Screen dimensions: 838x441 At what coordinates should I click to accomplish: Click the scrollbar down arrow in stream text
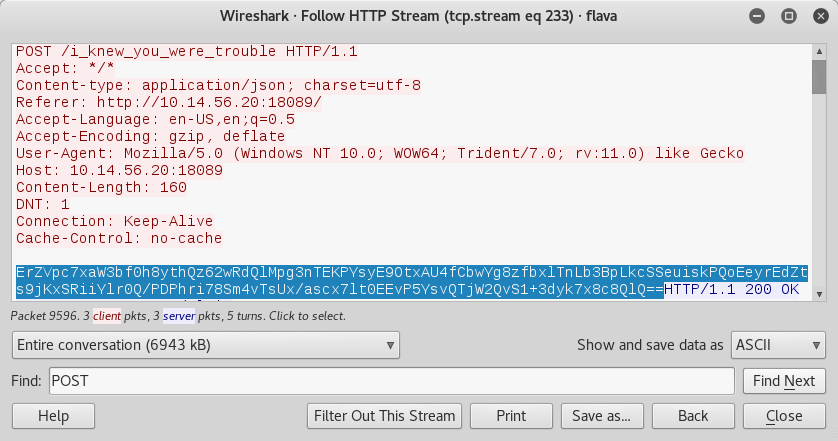click(x=819, y=294)
